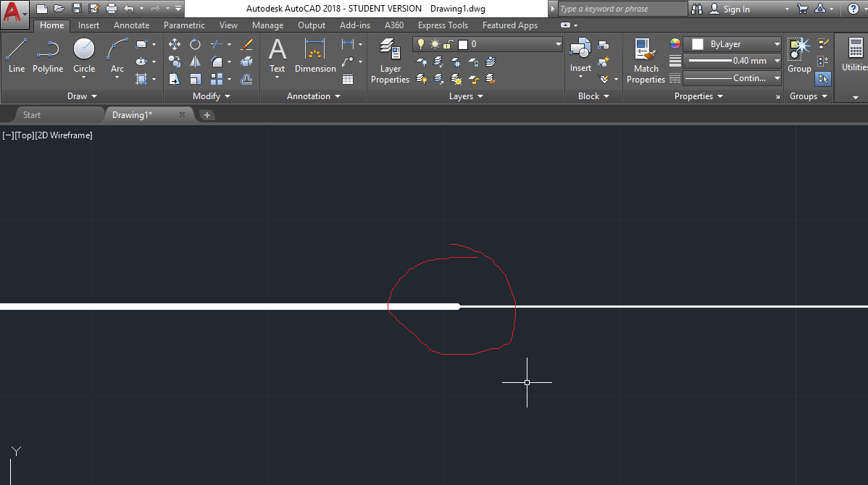Switch to the Parametric ribbon tab

tap(184, 25)
